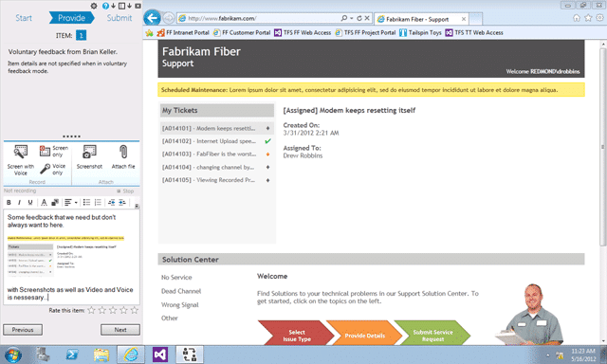The image size is (607, 364).
Task: Open File Explorer from the taskbar
Action: [x=101, y=355]
